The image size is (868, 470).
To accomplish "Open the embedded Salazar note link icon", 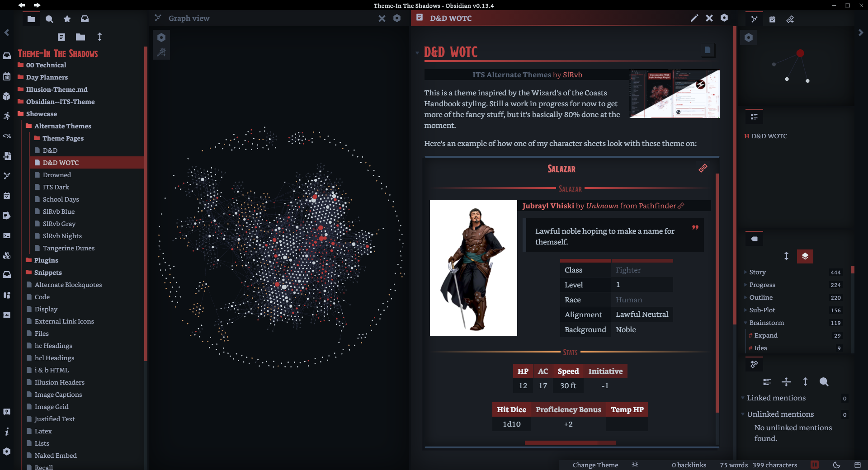I will 703,168.
